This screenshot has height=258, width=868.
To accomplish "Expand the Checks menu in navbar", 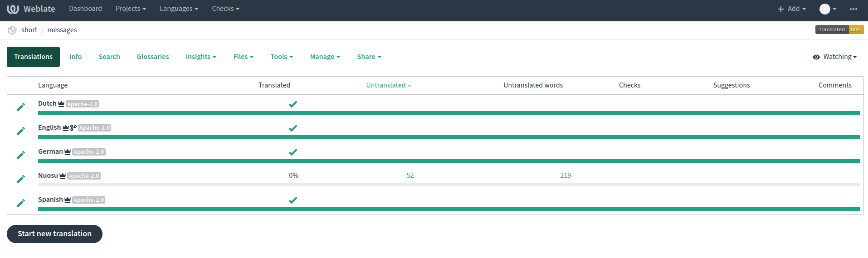I will point(225,9).
